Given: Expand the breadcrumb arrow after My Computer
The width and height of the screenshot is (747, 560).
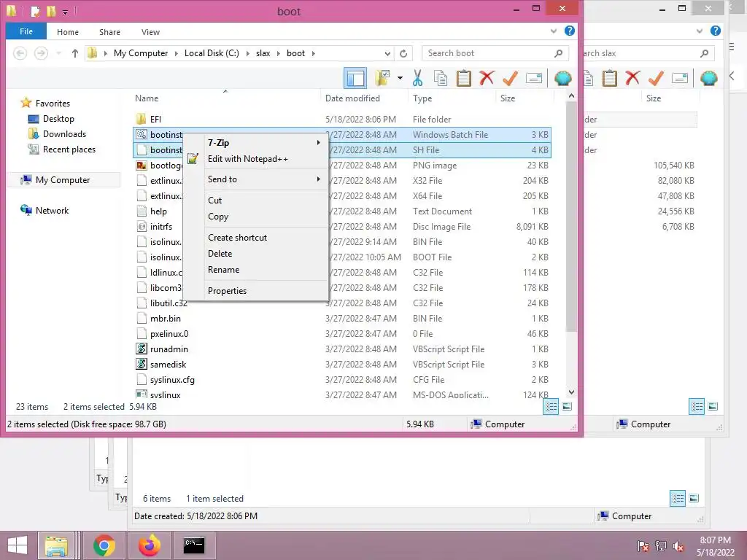Looking at the screenshot, I should click(x=177, y=53).
